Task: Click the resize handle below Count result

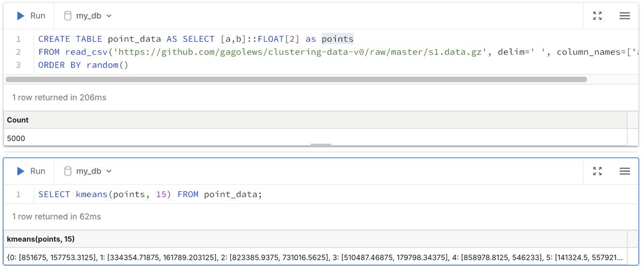Action: (321, 144)
